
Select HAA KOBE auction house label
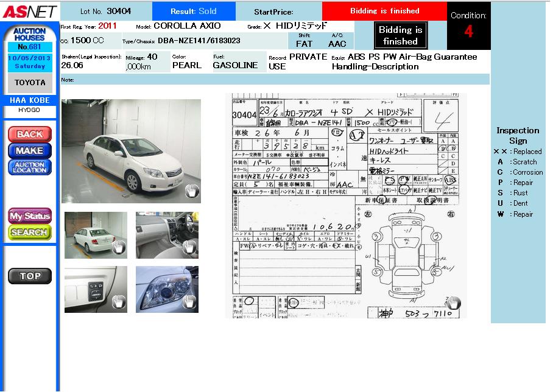point(30,100)
